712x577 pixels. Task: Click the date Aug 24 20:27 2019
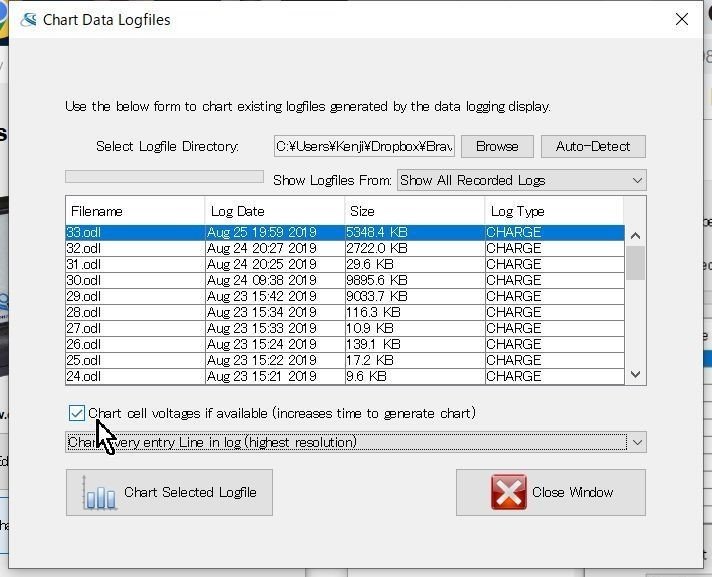point(262,248)
